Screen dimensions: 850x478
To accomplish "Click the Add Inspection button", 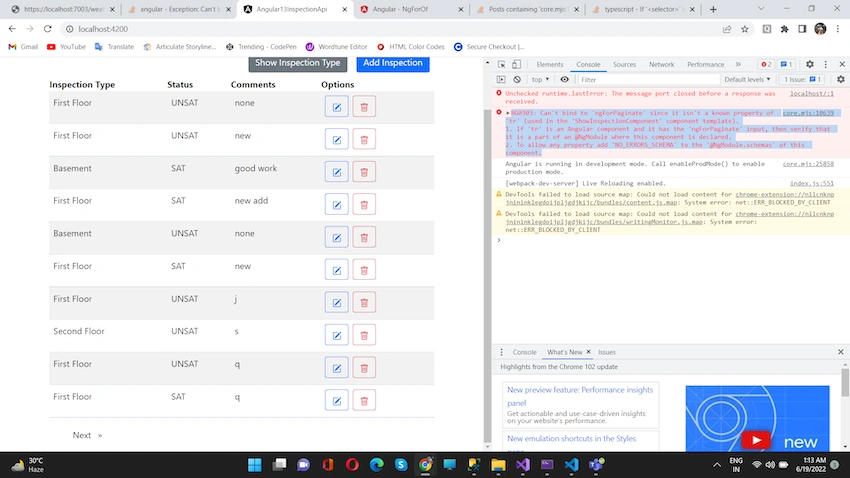I will (x=392, y=63).
